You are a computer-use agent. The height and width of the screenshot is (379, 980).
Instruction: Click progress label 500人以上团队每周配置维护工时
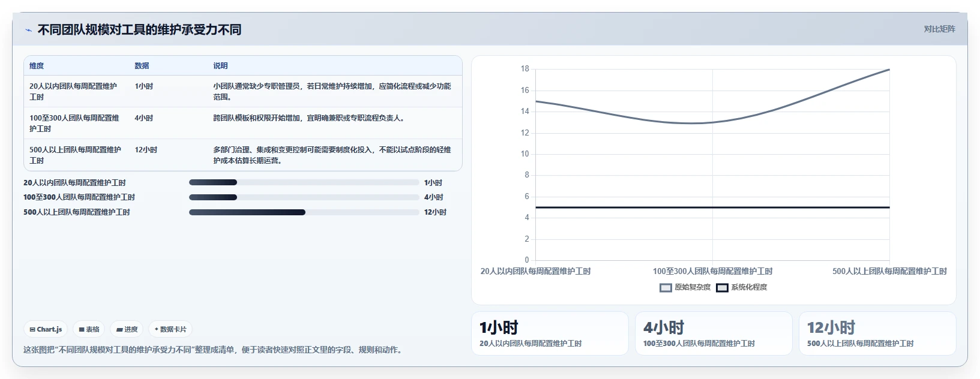[77, 212]
